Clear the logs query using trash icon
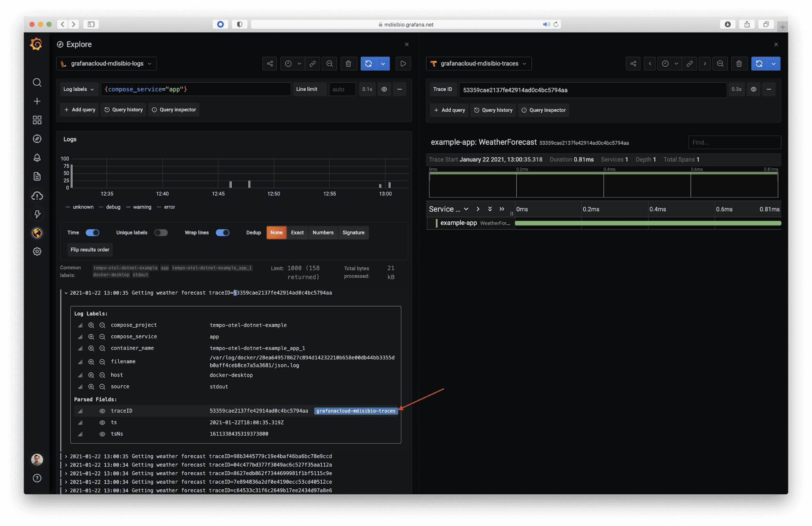812x526 pixels. point(349,63)
